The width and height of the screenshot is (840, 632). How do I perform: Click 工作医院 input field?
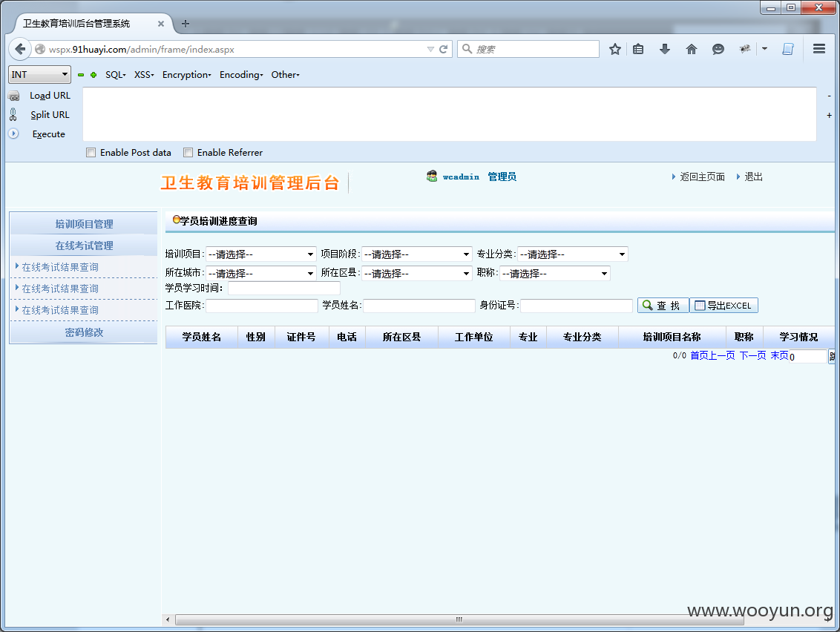coord(262,306)
